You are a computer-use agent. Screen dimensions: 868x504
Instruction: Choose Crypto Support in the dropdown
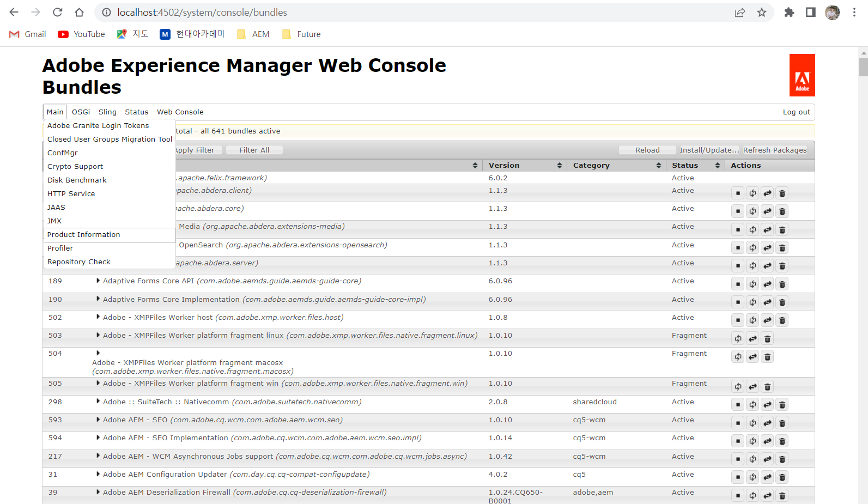coord(110,167)
